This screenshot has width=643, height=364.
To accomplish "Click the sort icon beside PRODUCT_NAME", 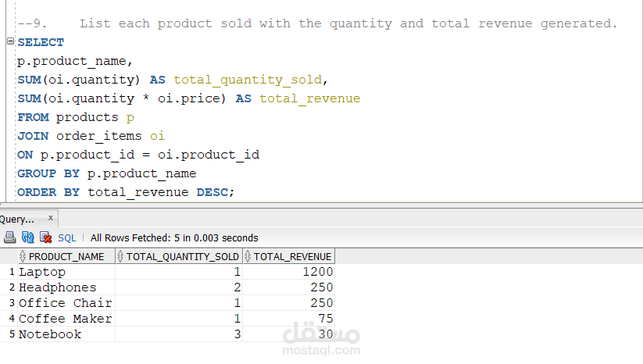I will [x=23, y=256].
